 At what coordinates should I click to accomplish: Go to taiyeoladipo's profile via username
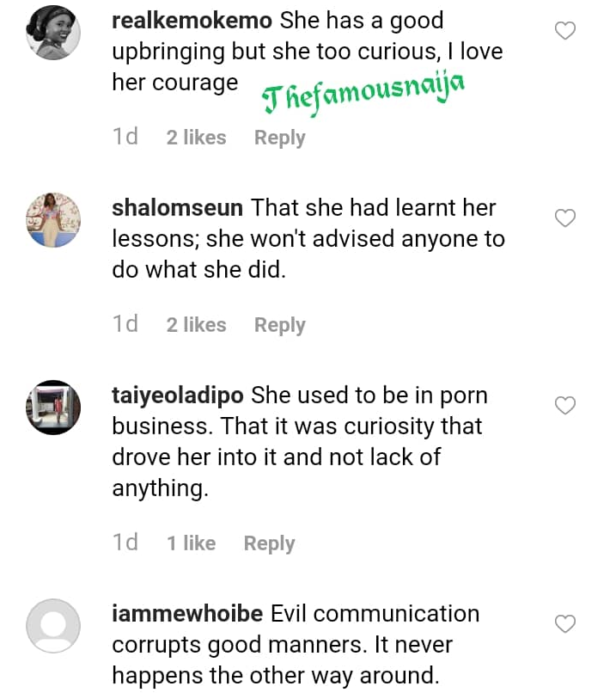[179, 396]
